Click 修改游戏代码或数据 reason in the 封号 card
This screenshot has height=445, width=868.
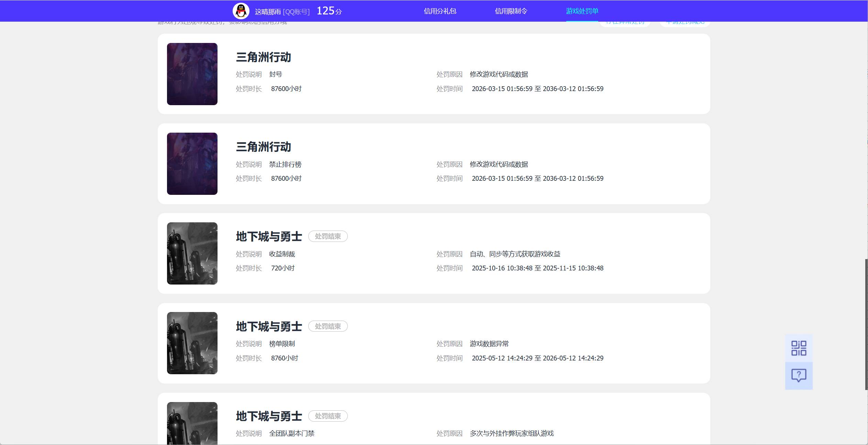coord(499,74)
